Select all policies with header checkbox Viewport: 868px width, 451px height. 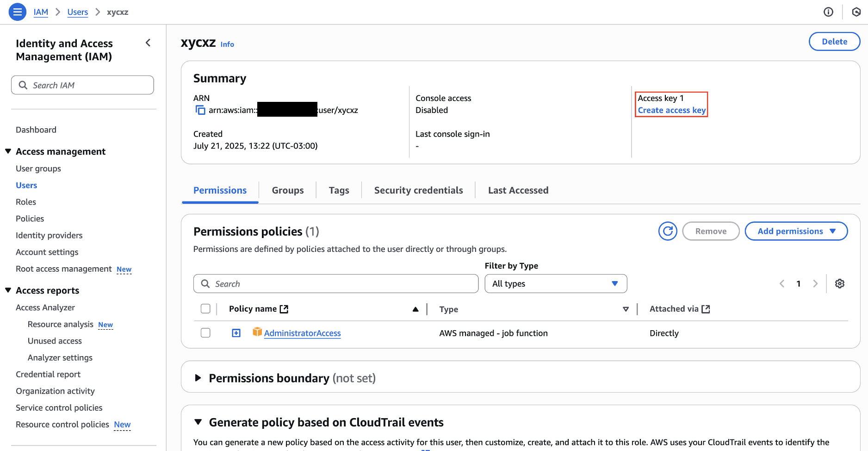205,309
